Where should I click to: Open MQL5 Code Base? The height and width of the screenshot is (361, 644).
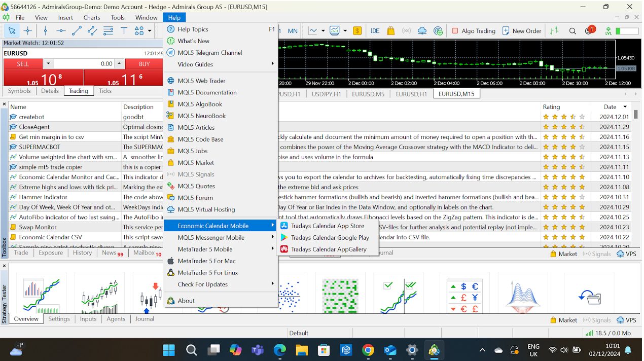coord(221,139)
